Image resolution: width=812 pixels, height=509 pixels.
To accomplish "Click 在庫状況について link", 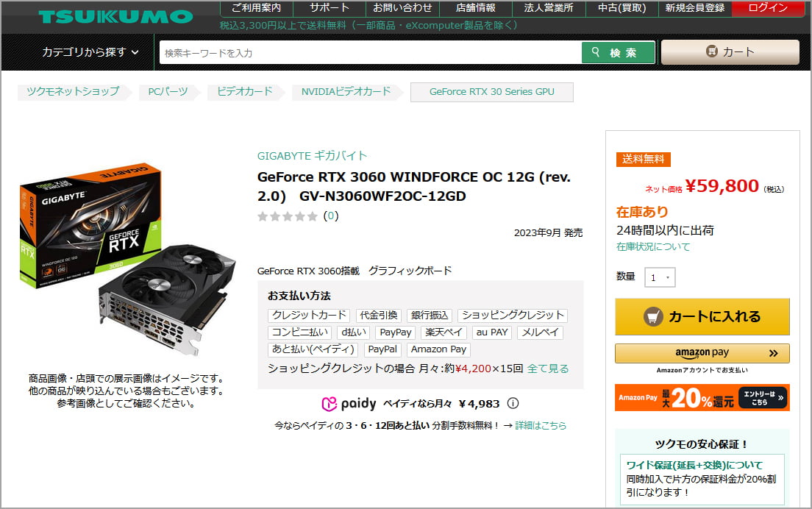I will (x=653, y=247).
